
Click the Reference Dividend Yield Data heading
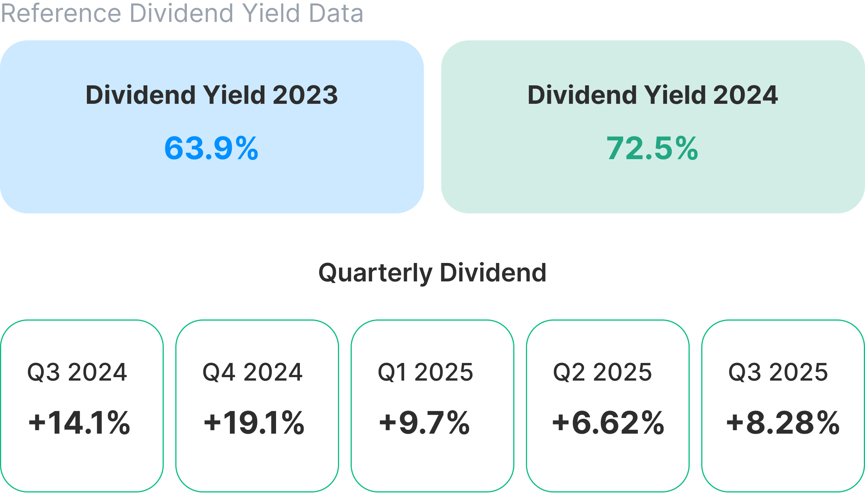[182, 13]
